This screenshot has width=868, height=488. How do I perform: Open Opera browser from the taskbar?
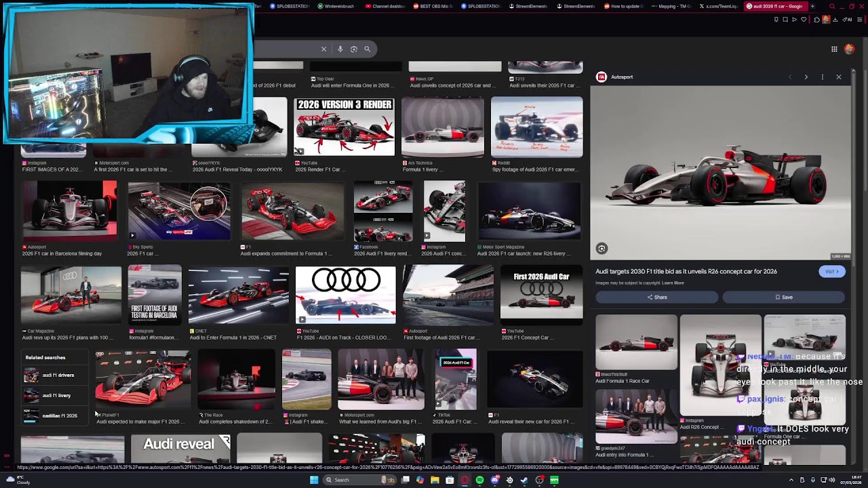(x=465, y=480)
